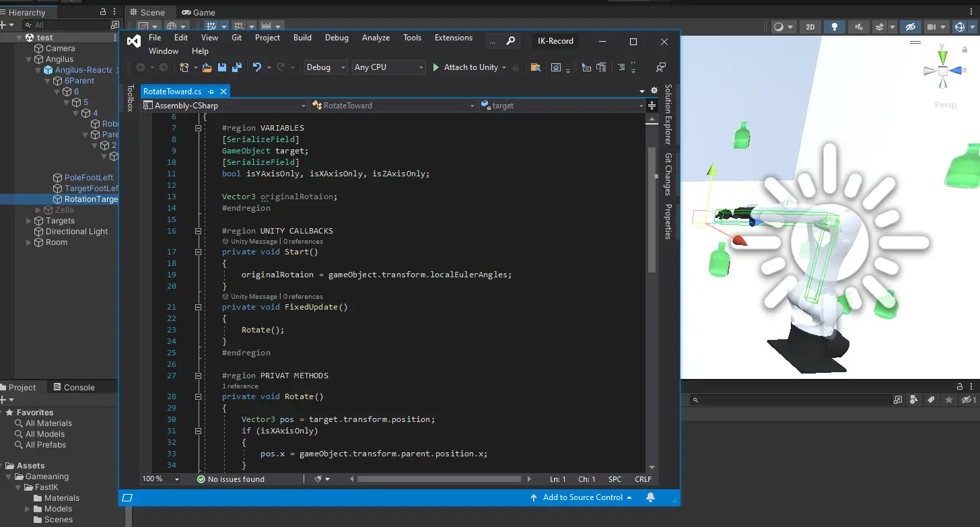Toggle scene audio mute button
Screen dimensions: 980x527
(x=858, y=27)
